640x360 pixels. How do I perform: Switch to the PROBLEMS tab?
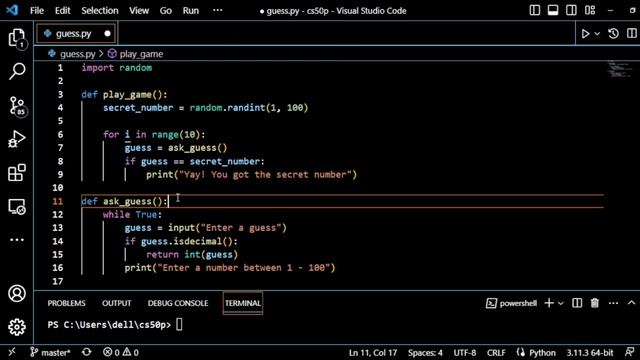tap(67, 303)
